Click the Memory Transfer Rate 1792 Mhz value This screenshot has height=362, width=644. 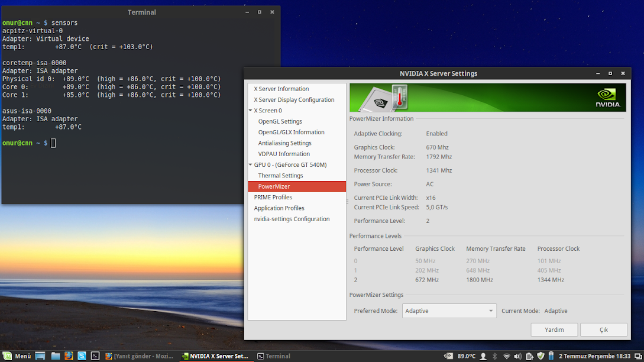click(x=439, y=157)
